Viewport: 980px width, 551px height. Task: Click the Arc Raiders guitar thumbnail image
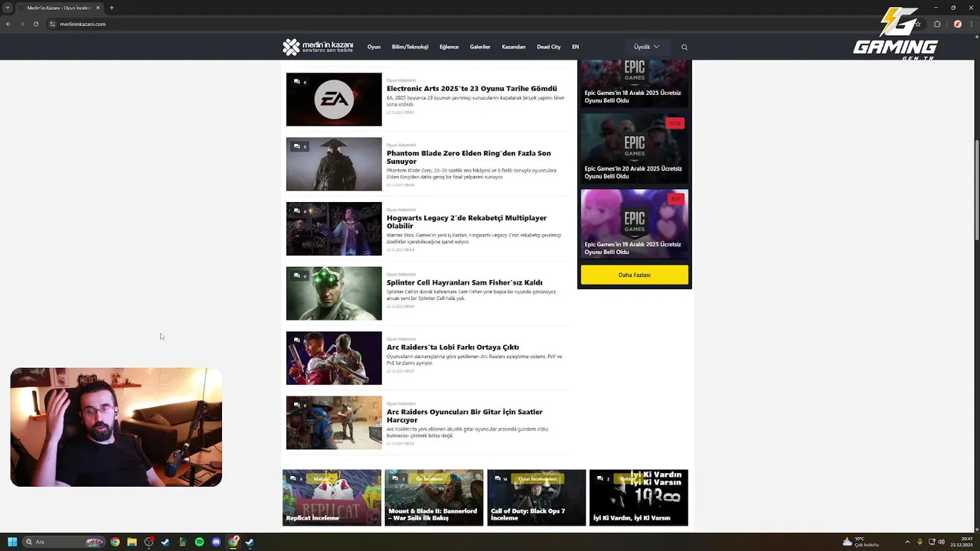[x=334, y=422]
